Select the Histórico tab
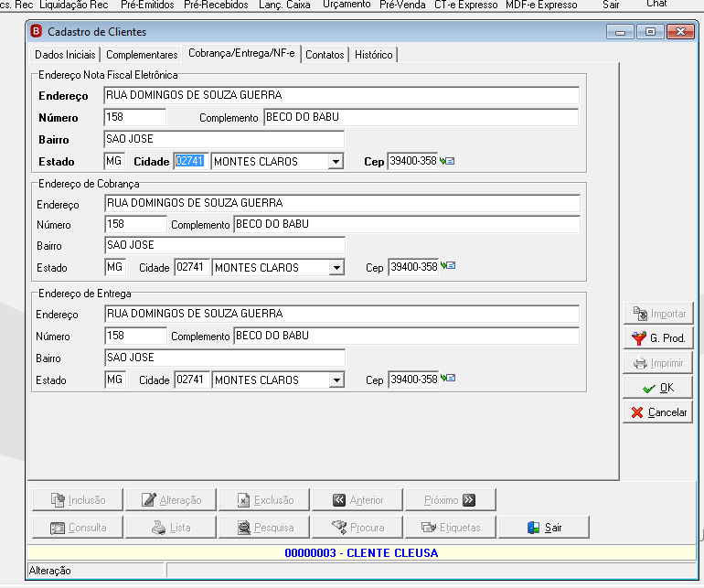This screenshot has width=704, height=588. click(374, 54)
